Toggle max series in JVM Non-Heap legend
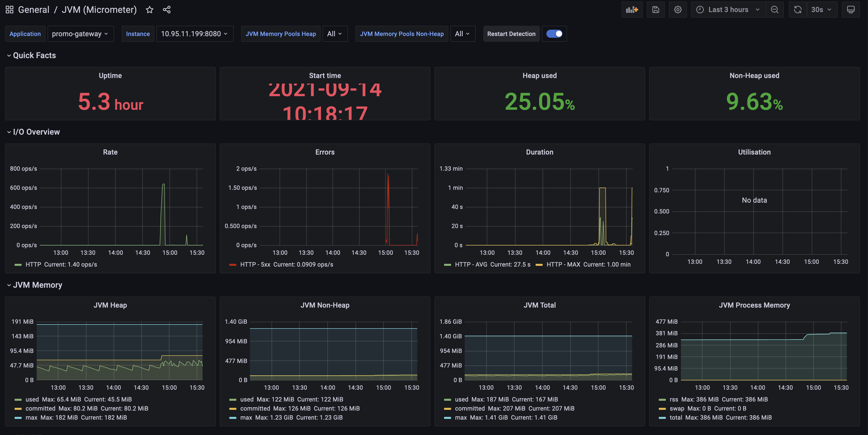Viewport: 868px width, 435px height. click(246, 418)
